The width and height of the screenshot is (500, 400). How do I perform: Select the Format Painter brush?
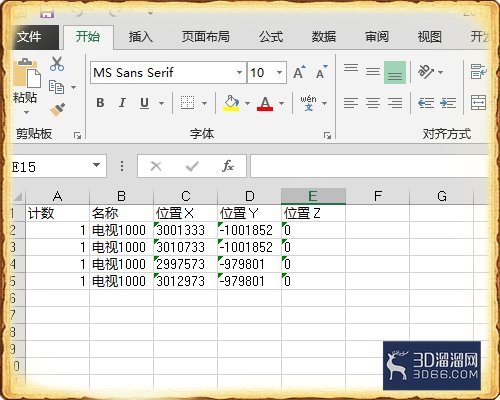(x=57, y=110)
